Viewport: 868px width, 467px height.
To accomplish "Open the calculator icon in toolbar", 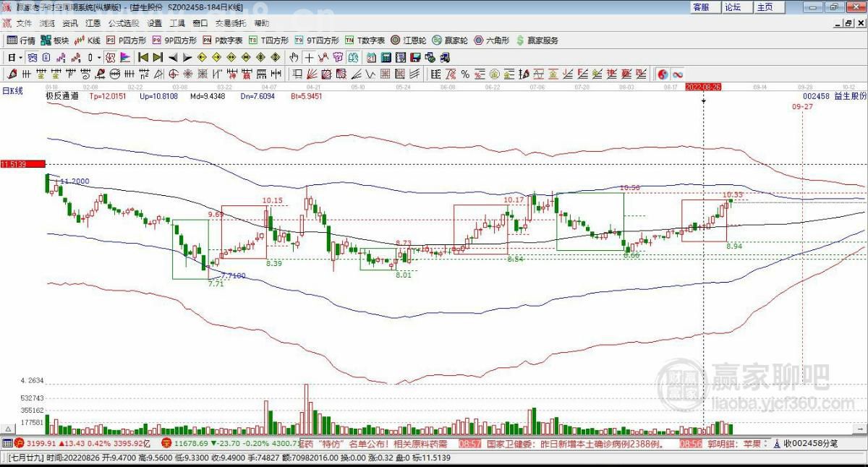I will 386,57.
